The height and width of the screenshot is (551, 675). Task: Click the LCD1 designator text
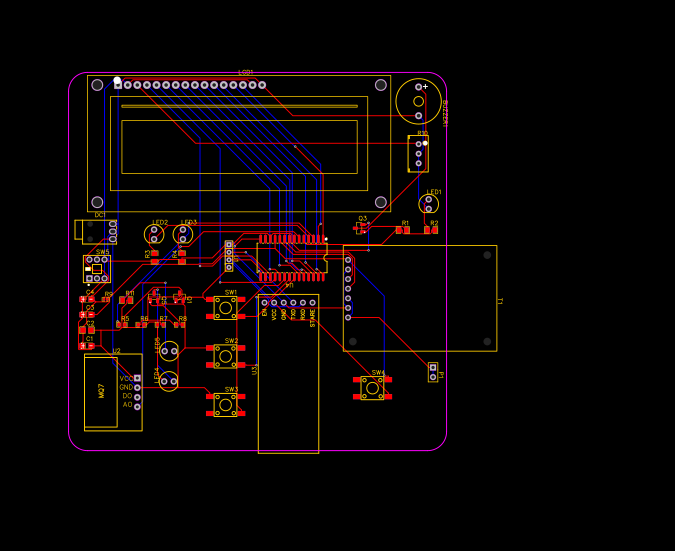pyautogui.click(x=246, y=72)
